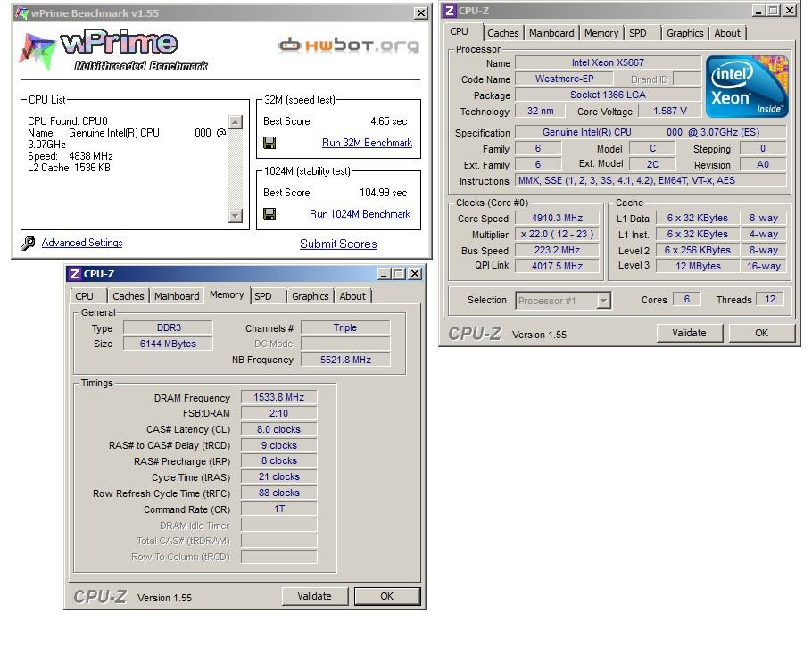Click the DRAM Frequency 1533.8 MHz value
This screenshot has width=812, height=646.
point(278,397)
